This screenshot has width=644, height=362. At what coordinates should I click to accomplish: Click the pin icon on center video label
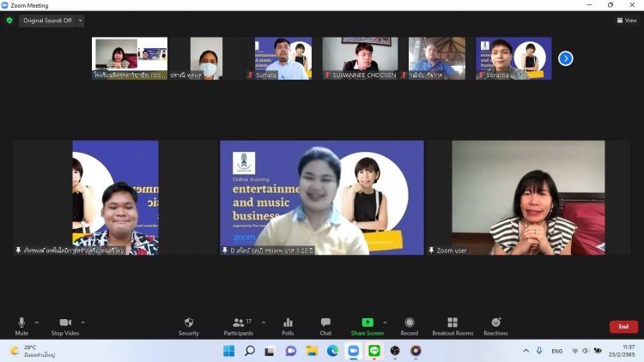(x=225, y=250)
